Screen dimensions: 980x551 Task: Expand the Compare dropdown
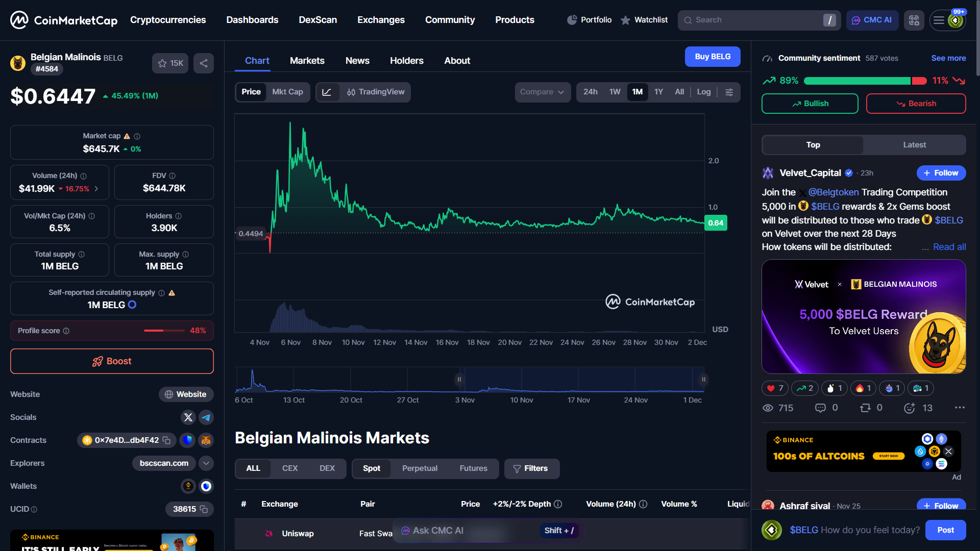[x=542, y=92]
